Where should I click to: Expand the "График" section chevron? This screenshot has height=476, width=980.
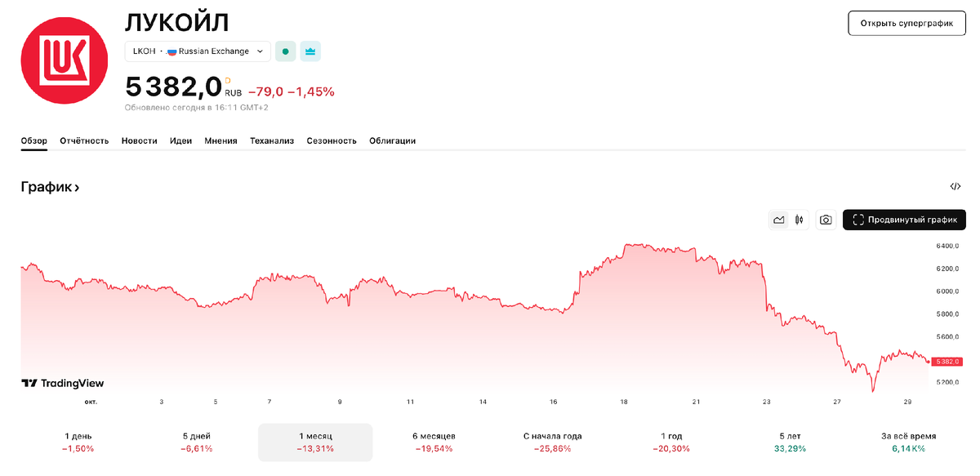pyautogui.click(x=78, y=187)
